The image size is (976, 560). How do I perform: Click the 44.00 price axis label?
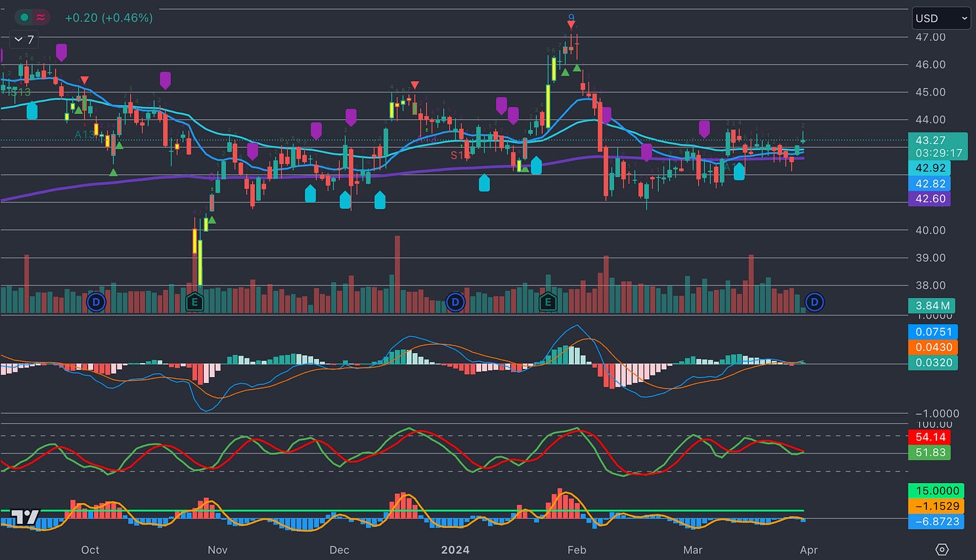(930, 119)
